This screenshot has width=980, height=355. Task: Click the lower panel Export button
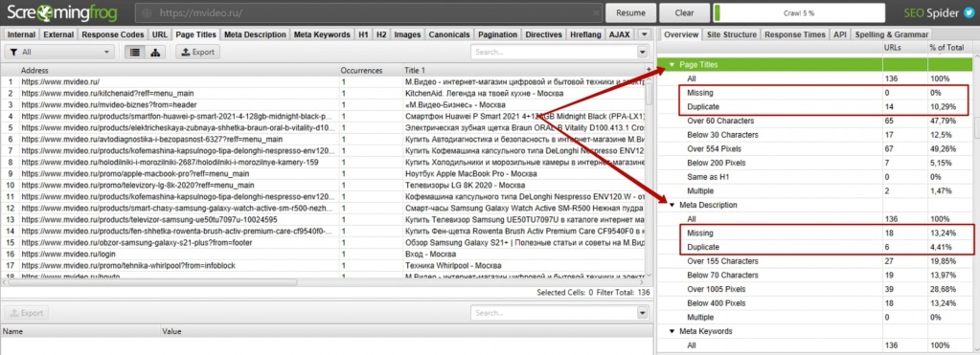tap(26, 313)
